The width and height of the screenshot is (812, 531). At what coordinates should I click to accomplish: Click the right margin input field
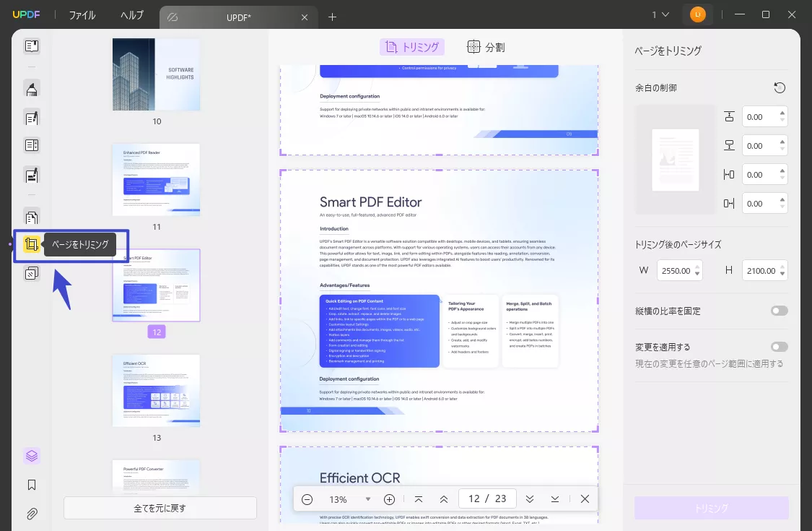coord(764,204)
